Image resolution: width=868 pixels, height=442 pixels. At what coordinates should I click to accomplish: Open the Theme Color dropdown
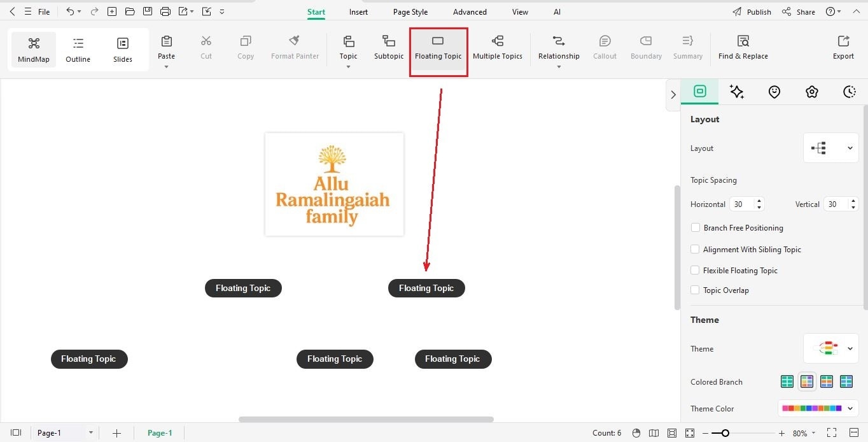818,408
